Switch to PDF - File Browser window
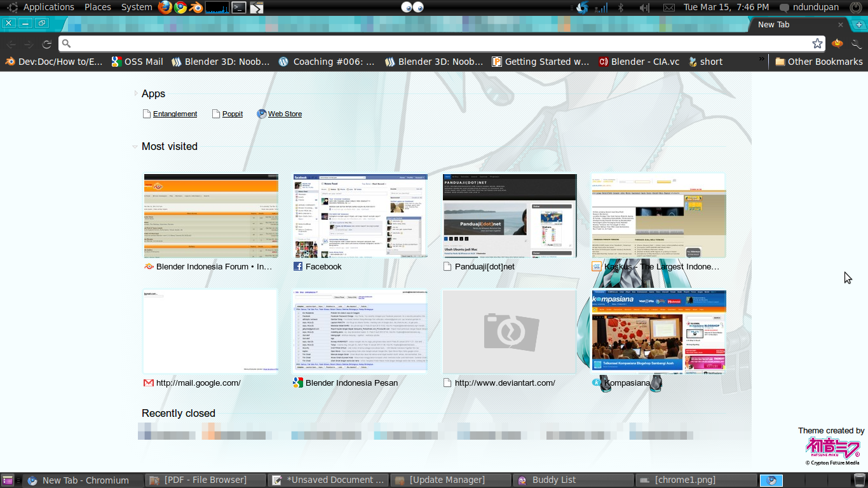This screenshot has height=488, width=868. pos(207,480)
